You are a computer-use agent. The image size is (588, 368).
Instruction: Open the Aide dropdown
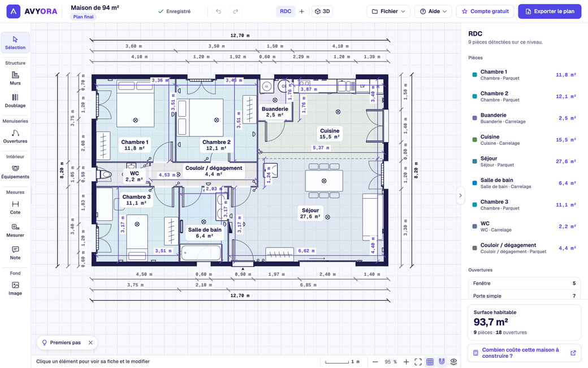click(433, 11)
